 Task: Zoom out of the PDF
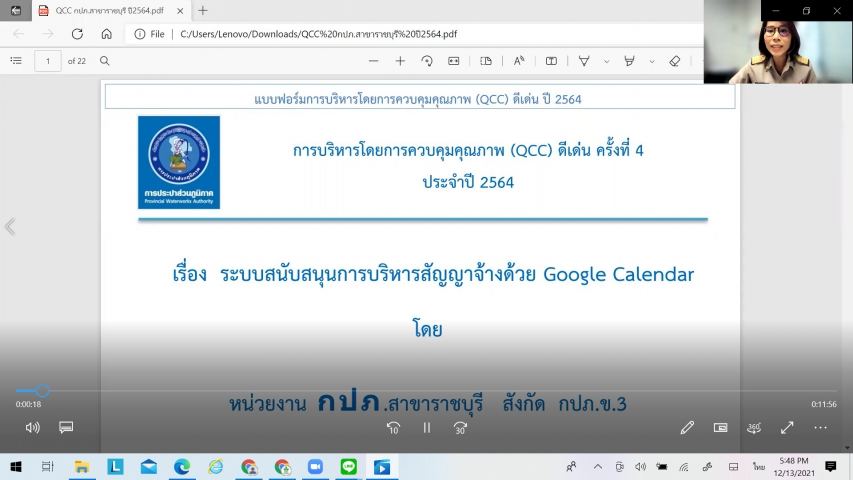click(373, 61)
